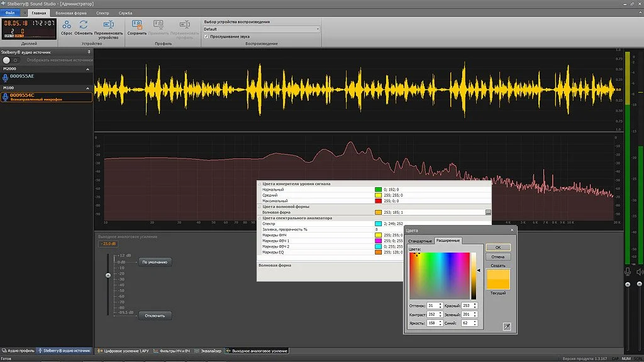The image size is (644, 362).
Task: Open the Stelberry аудио источник bottom tab
Action: 64,351
